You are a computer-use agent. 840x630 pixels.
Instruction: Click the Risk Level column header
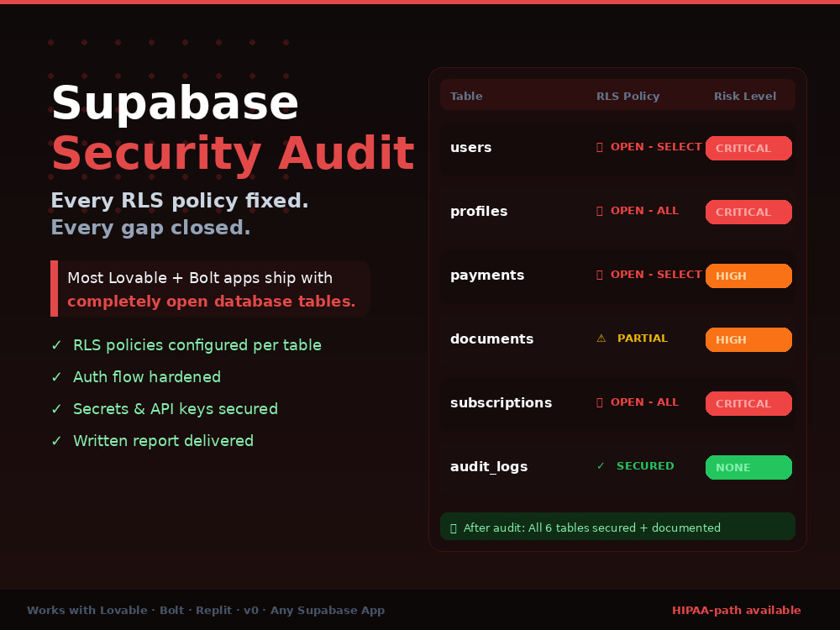coord(744,96)
